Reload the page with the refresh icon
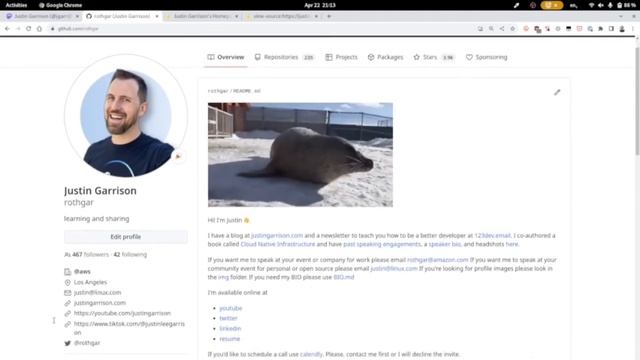Image resolution: width=640 pixels, height=360 pixels. click(x=29, y=29)
